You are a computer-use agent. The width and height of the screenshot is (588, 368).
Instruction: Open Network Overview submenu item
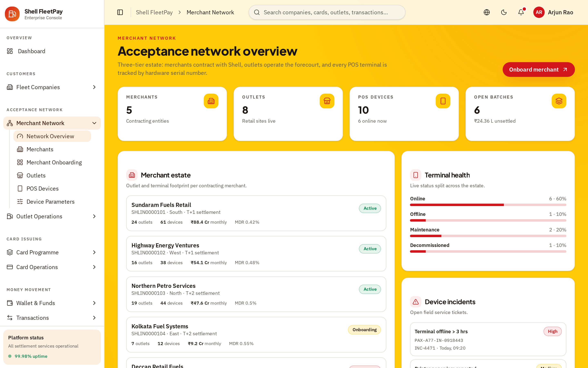(52, 136)
